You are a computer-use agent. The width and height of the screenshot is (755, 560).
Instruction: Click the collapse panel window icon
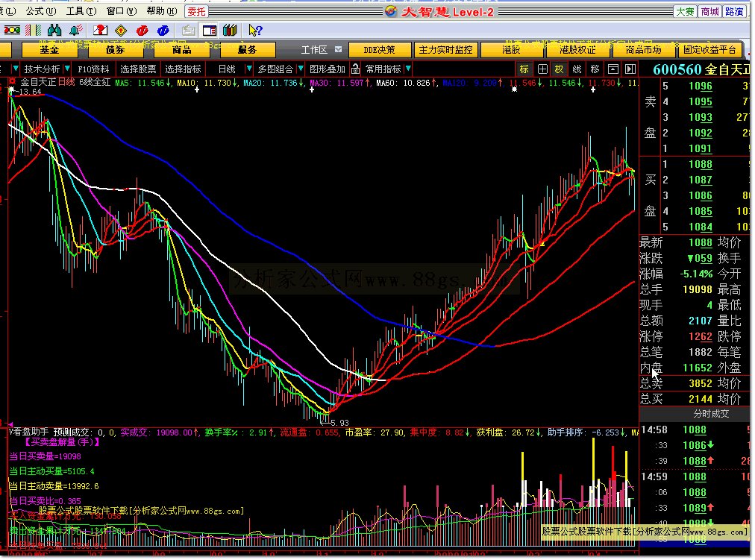(613, 69)
